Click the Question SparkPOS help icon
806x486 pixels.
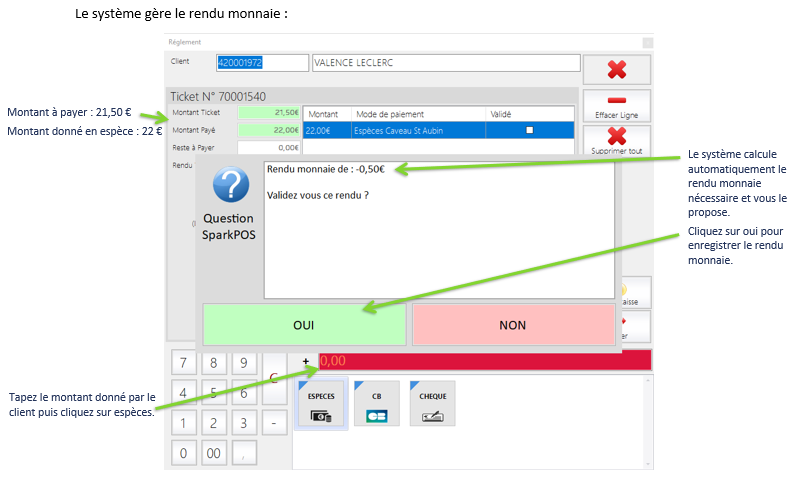[232, 185]
